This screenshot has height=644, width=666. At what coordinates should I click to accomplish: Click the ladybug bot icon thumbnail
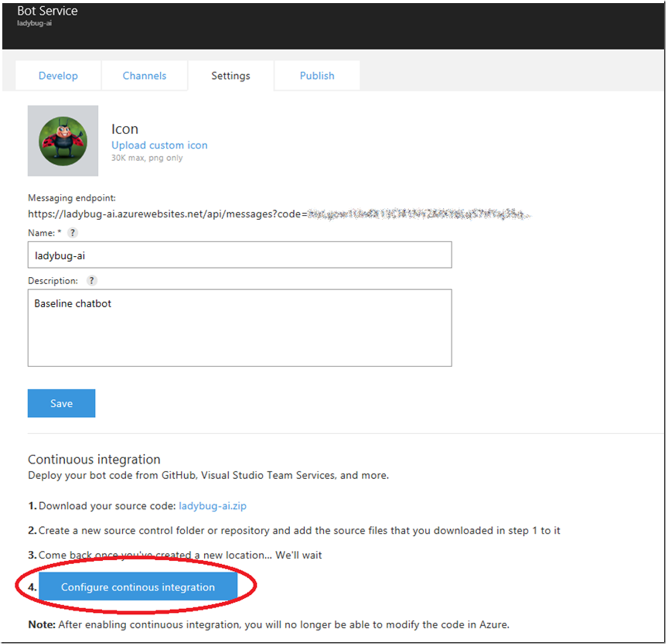pyautogui.click(x=63, y=141)
